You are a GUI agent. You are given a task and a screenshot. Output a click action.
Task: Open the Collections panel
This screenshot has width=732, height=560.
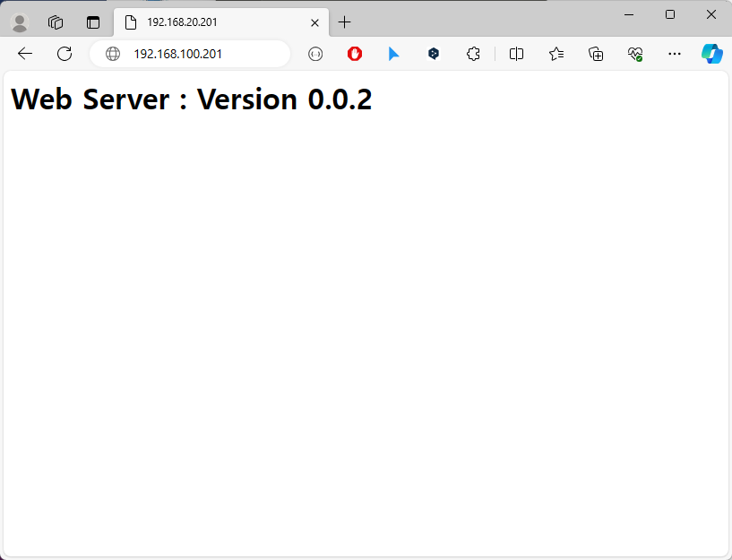pos(596,54)
